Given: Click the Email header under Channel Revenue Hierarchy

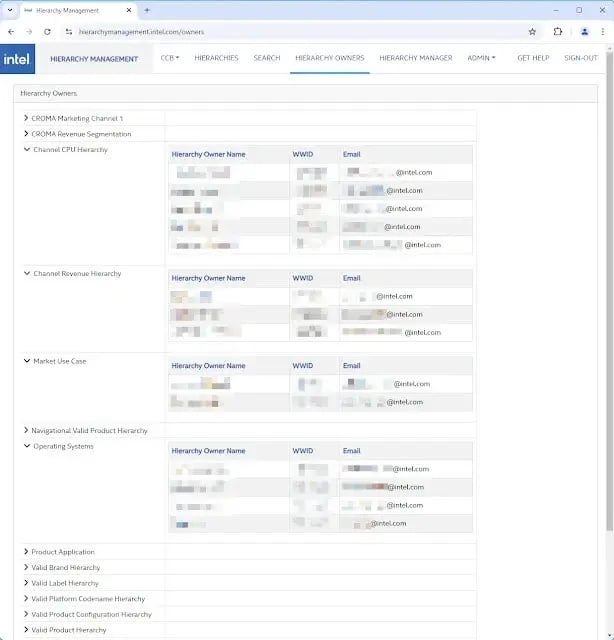Looking at the screenshot, I should click(351, 278).
